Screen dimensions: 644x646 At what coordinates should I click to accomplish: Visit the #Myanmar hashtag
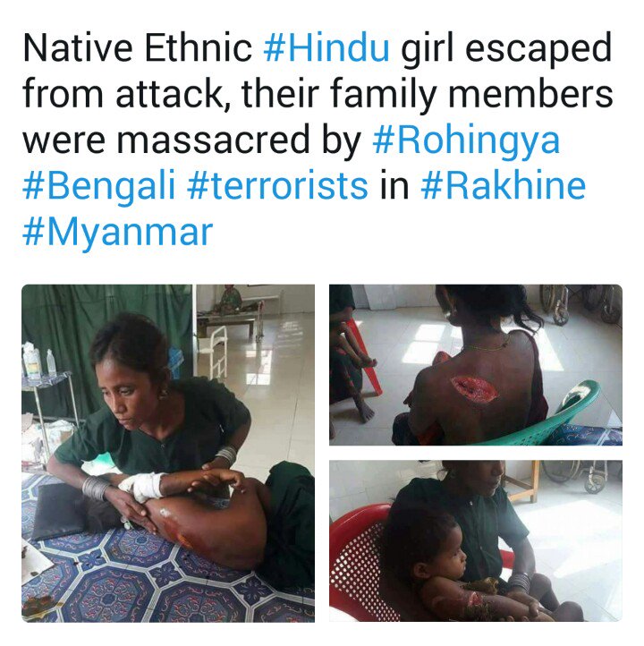pyautogui.click(x=118, y=233)
